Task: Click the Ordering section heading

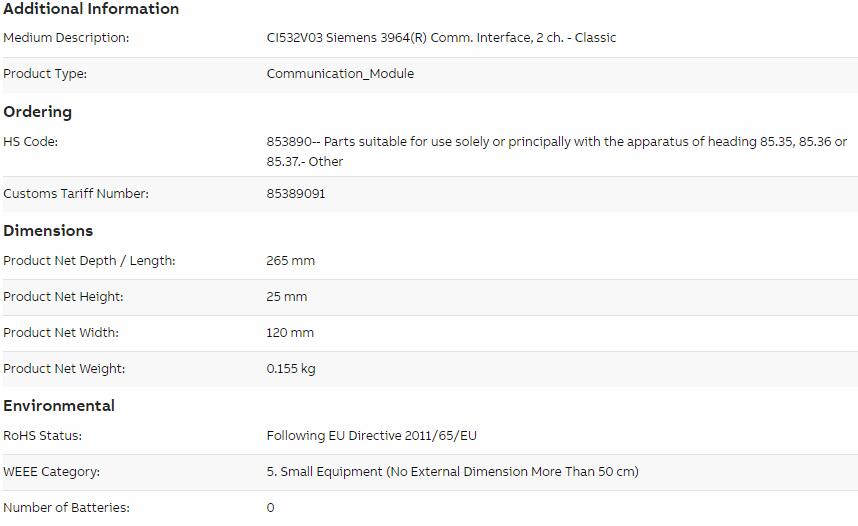Action: (37, 112)
